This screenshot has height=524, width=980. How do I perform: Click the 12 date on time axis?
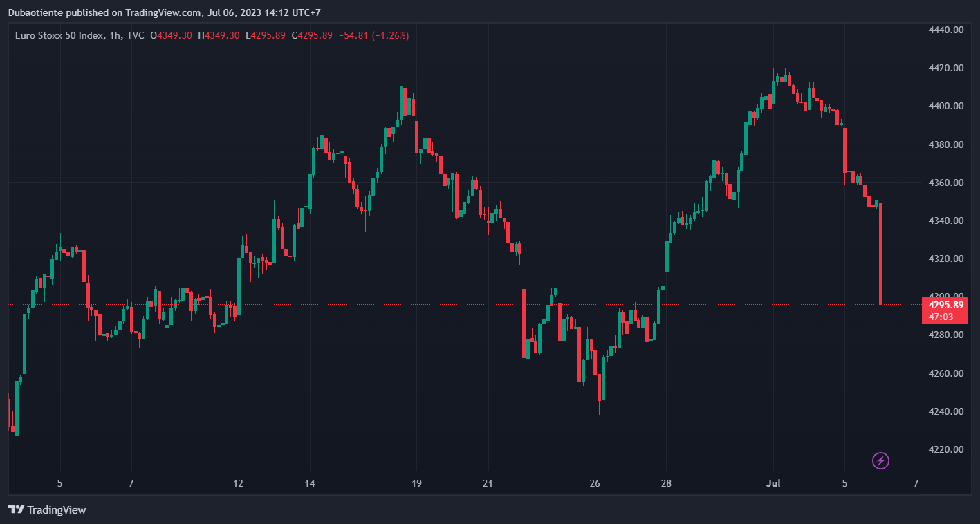click(x=239, y=483)
